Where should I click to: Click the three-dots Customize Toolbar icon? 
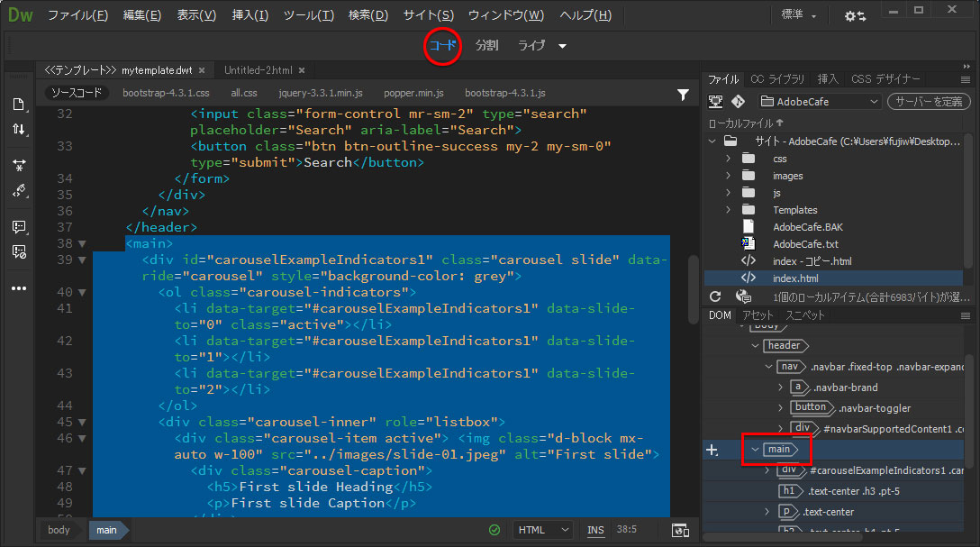coord(19,288)
